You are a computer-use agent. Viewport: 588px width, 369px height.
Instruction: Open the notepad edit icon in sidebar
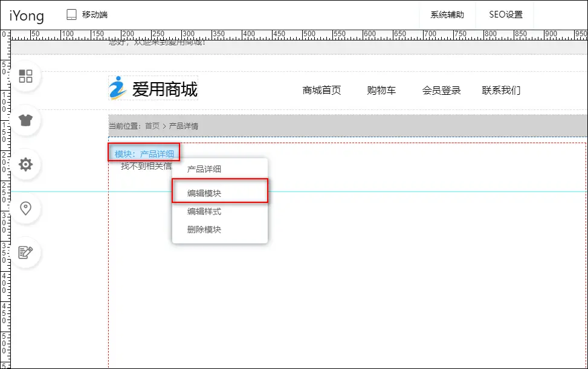point(26,252)
